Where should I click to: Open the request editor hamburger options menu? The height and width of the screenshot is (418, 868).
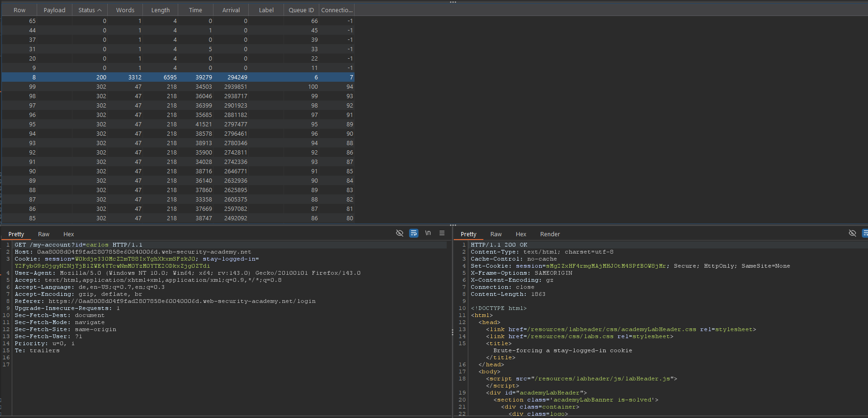pos(442,233)
